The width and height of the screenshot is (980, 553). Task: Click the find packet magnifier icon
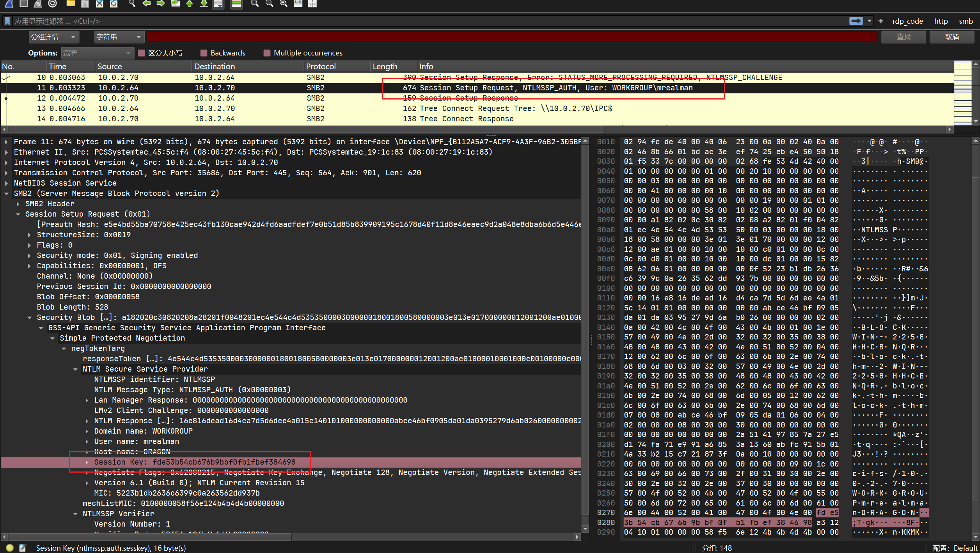(132, 3)
